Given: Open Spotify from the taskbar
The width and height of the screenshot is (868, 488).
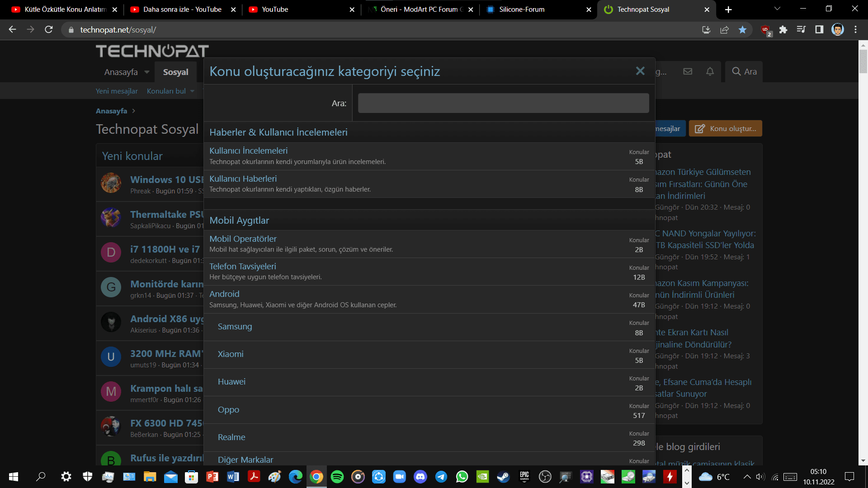Looking at the screenshot, I should tap(337, 476).
